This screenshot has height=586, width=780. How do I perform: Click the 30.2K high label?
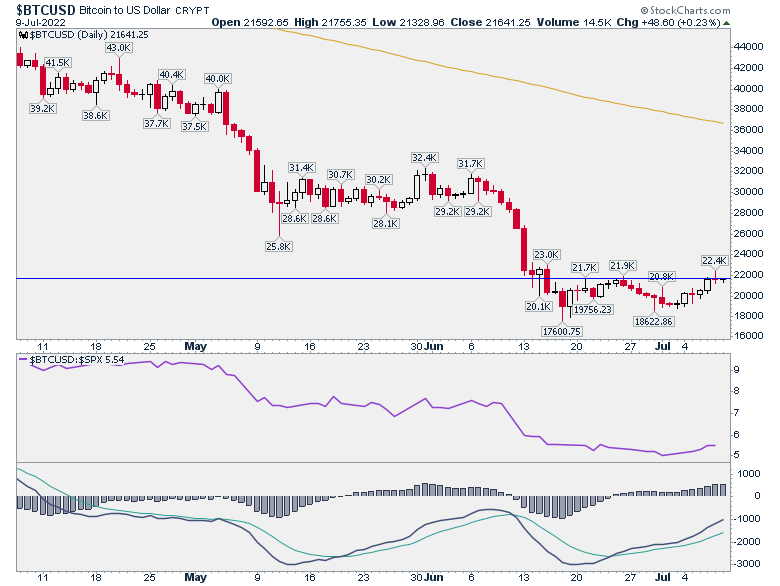click(379, 180)
